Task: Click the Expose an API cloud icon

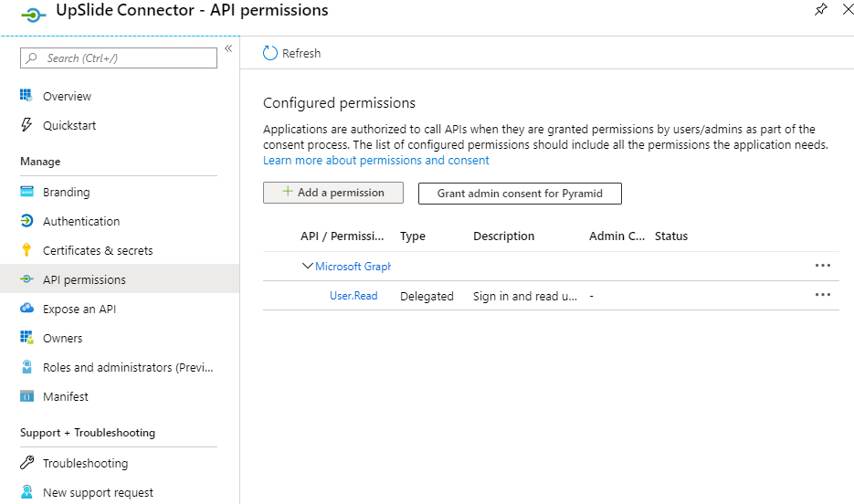Action: click(x=26, y=308)
